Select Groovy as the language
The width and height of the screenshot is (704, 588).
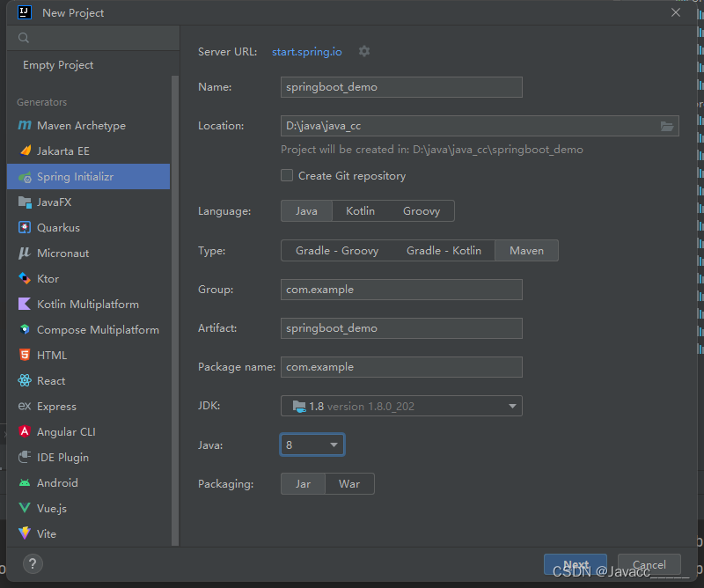click(422, 211)
